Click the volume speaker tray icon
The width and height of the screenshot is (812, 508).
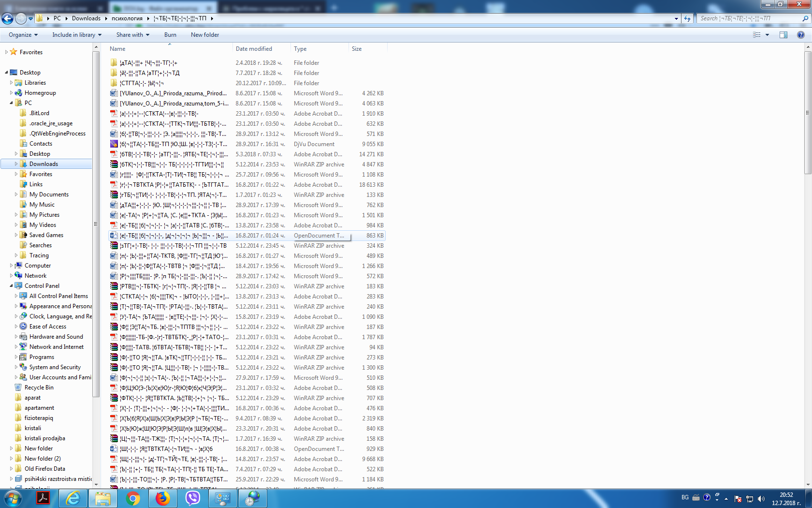761,498
